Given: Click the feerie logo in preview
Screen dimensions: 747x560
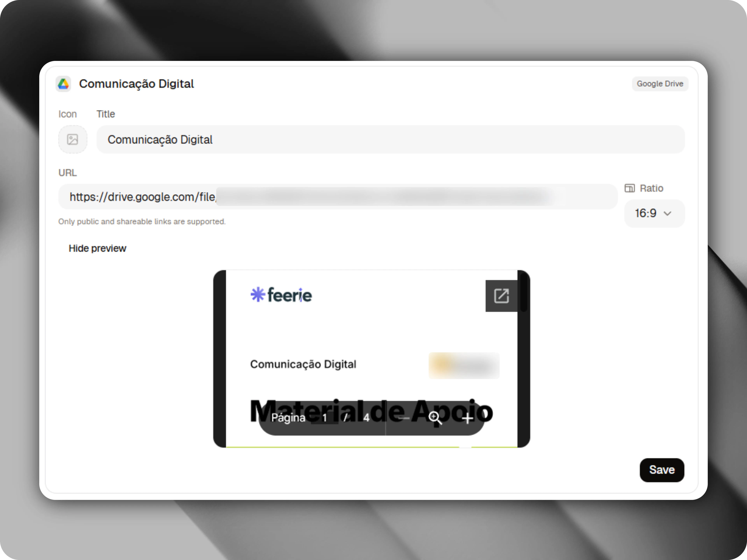Looking at the screenshot, I should click(x=281, y=295).
